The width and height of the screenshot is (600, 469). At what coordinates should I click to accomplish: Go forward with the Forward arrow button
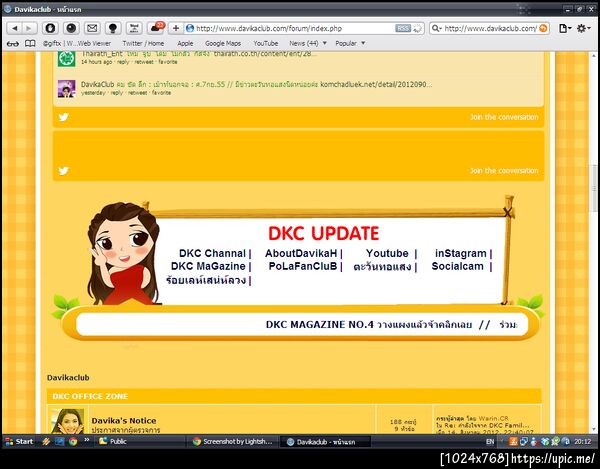click(29, 28)
